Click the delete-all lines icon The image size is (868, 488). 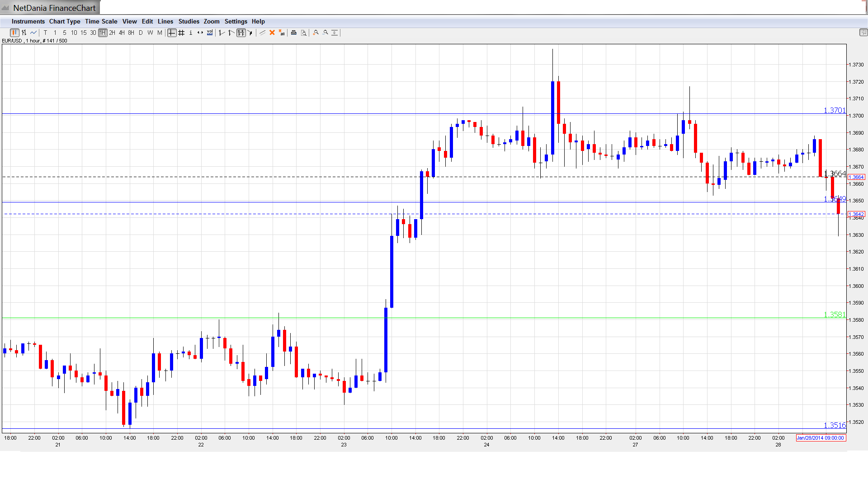point(282,33)
